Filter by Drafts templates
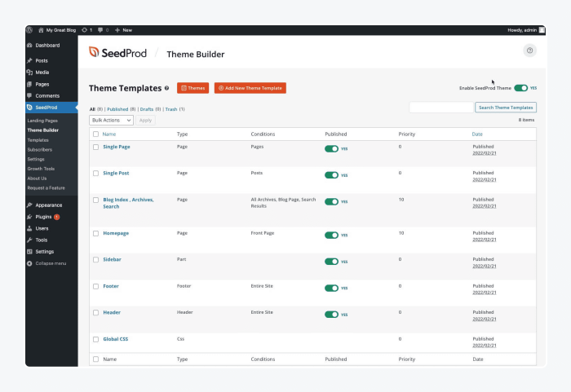The width and height of the screenshot is (571, 392). [147, 109]
